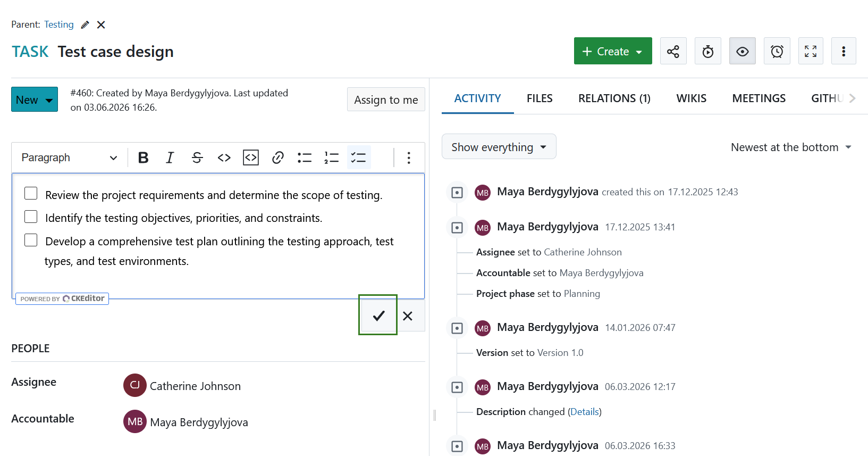Image resolution: width=868 pixels, height=456 pixels.
Task: Click the activity icon for 06.03.2026 12:17 entry
Action: [x=457, y=387]
